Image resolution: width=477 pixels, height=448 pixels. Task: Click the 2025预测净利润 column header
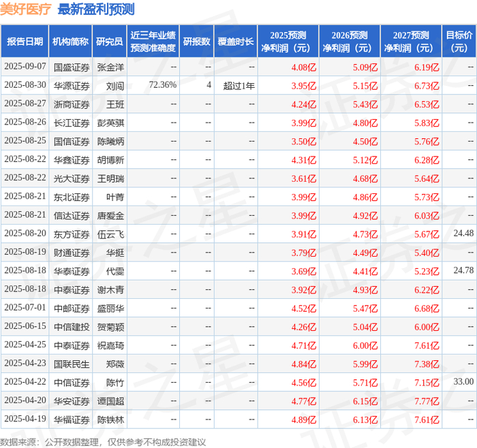(288, 42)
